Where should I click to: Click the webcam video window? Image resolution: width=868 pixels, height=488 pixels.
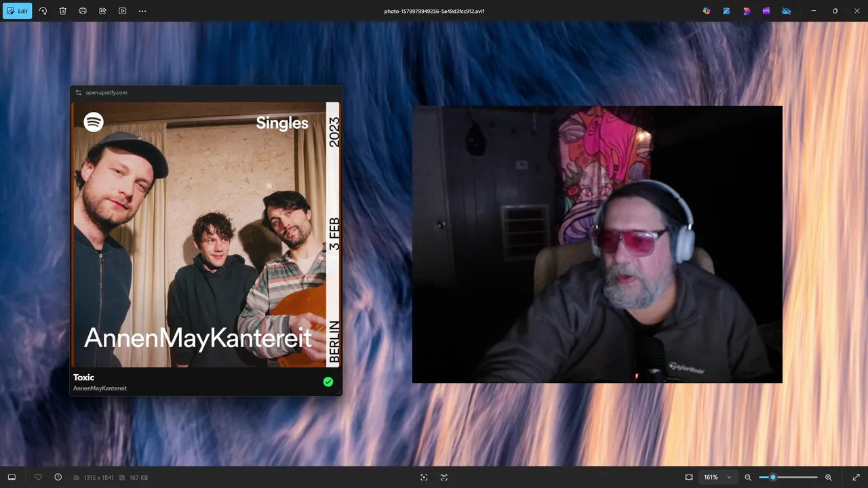pyautogui.click(x=597, y=244)
